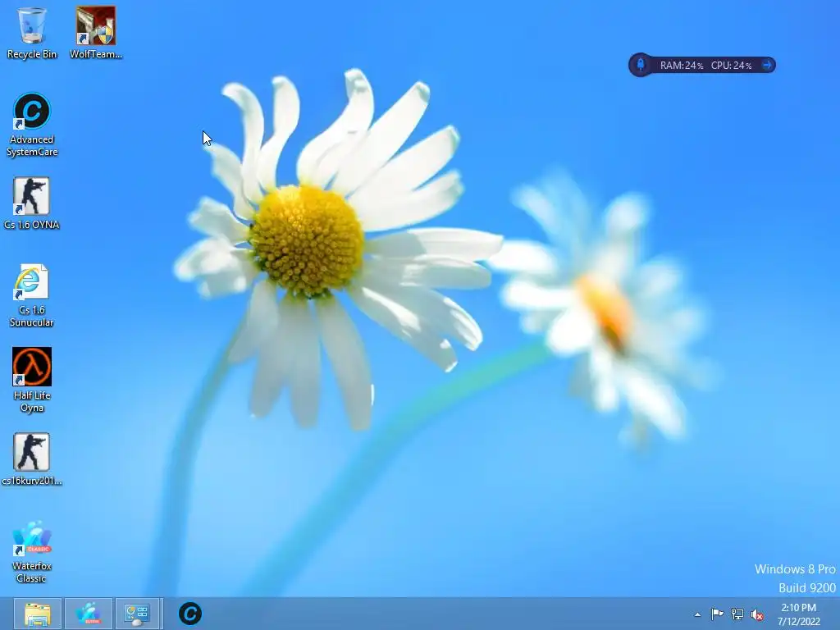The height and width of the screenshot is (630, 840).
Task: Select the Half Life Oyna icon
Action: pos(32,380)
